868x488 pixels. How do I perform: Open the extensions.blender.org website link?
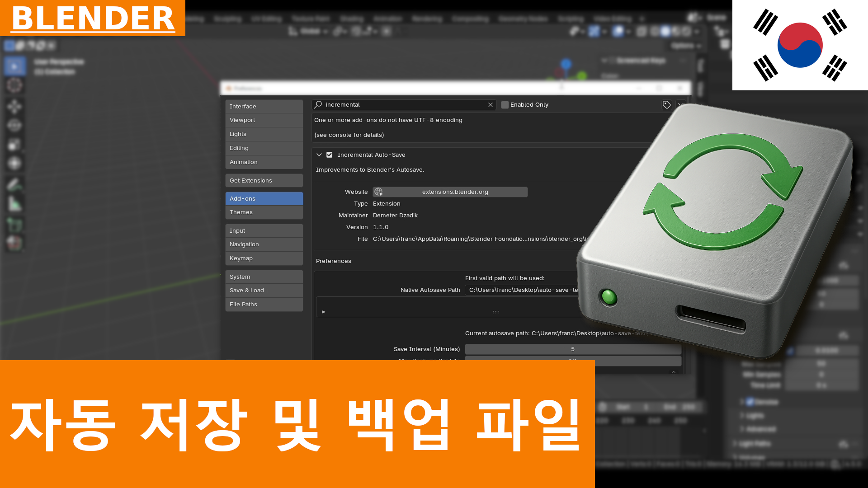pyautogui.click(x=450, y=192)
